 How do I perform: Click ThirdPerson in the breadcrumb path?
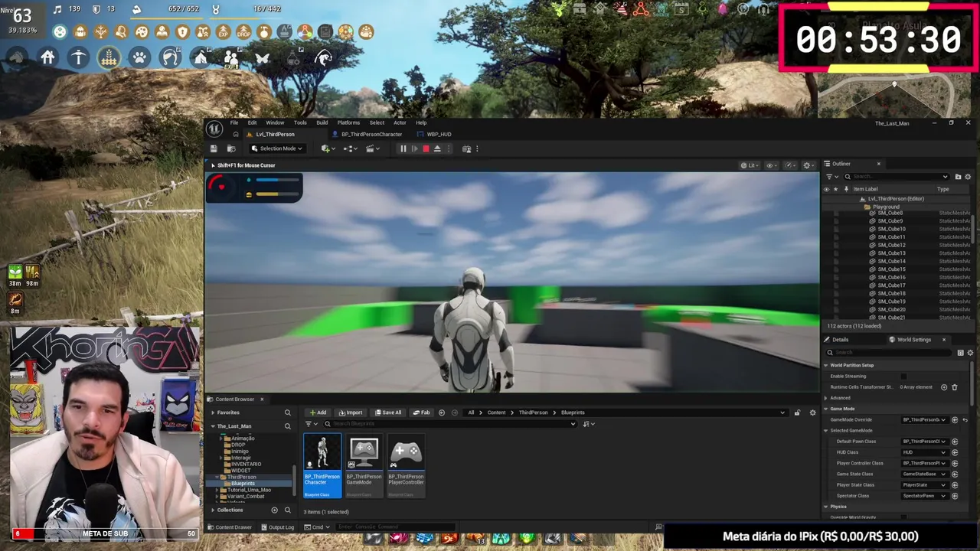(x=533, y=412)
